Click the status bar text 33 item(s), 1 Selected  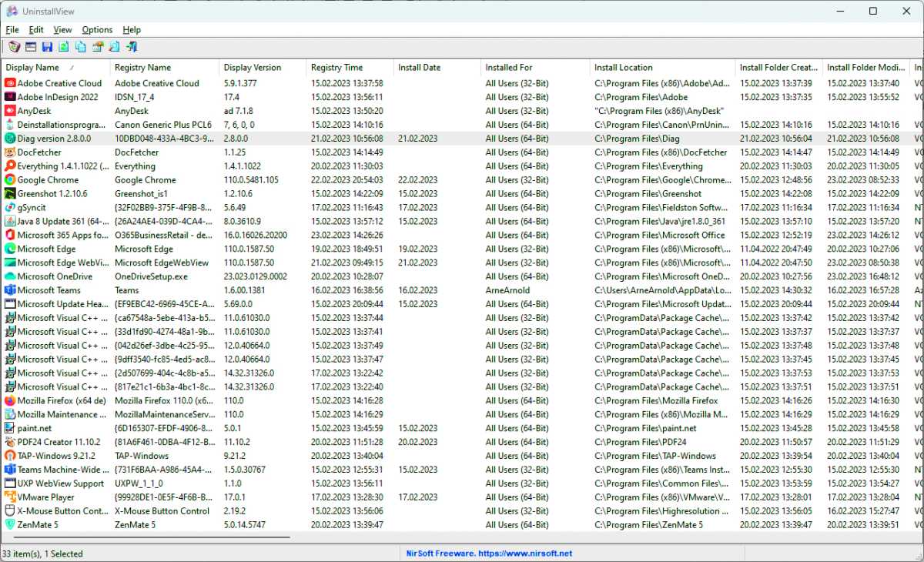pyautogui.click(x=42, y=554)
